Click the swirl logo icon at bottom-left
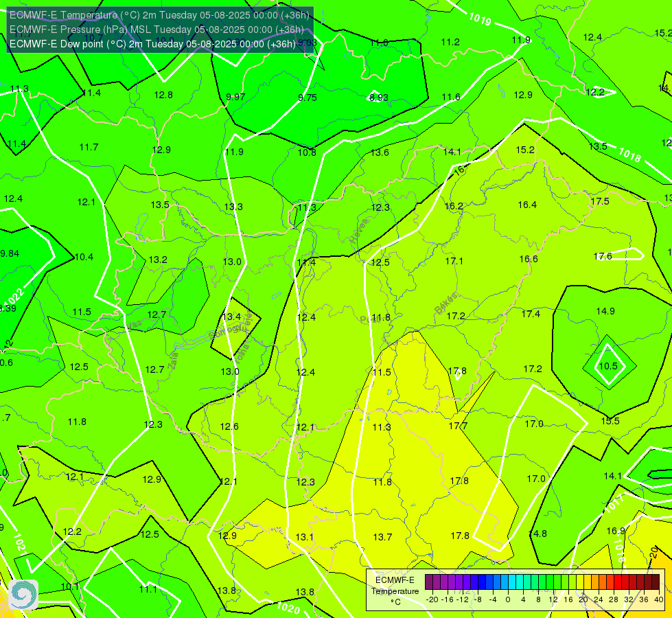 click(23, 595)
